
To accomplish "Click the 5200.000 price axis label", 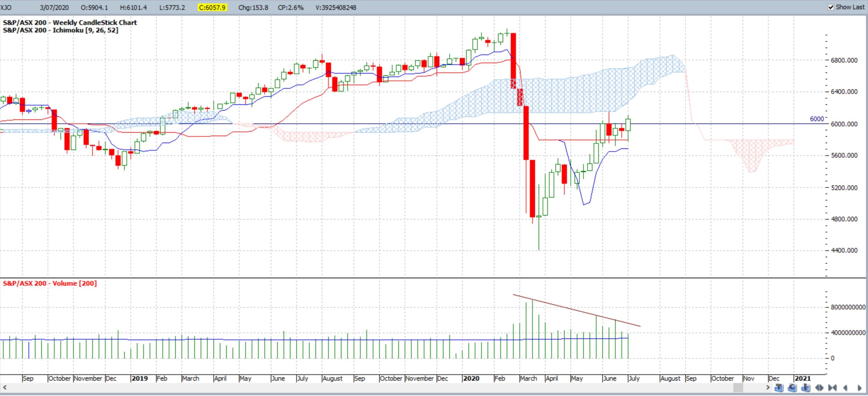I will (x=844, y=188).
